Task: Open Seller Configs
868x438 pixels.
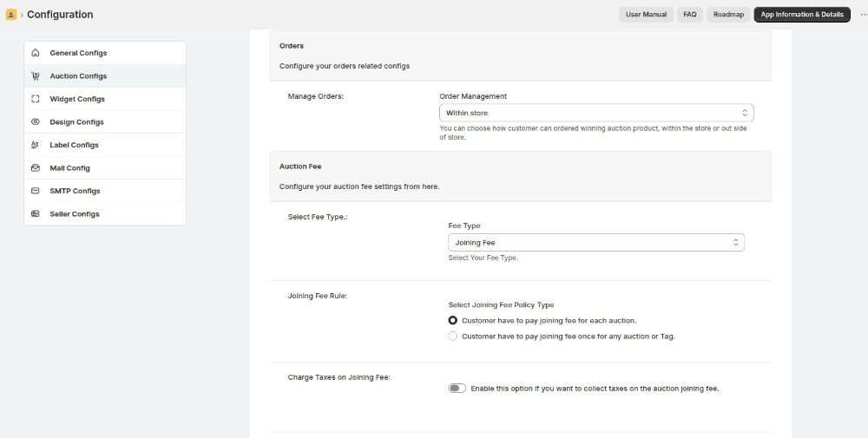Action: coord(105,213)
